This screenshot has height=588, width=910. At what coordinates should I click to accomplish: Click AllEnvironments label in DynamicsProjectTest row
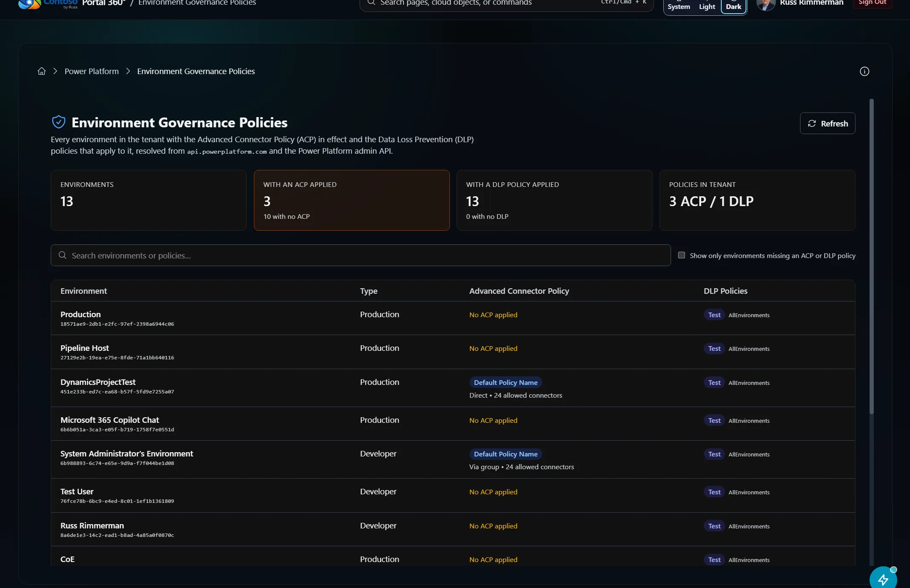(x=749, y=383)
